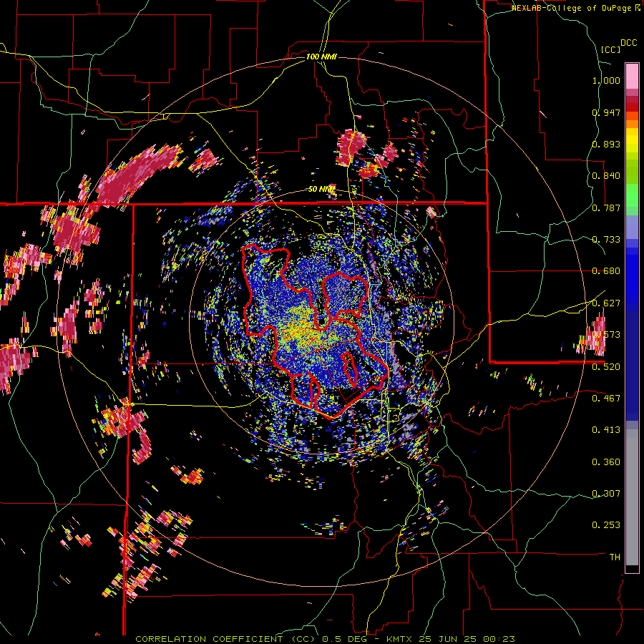Select the 0.627 color scale value
Screen dimensions: 644x644
coord(606,303)
